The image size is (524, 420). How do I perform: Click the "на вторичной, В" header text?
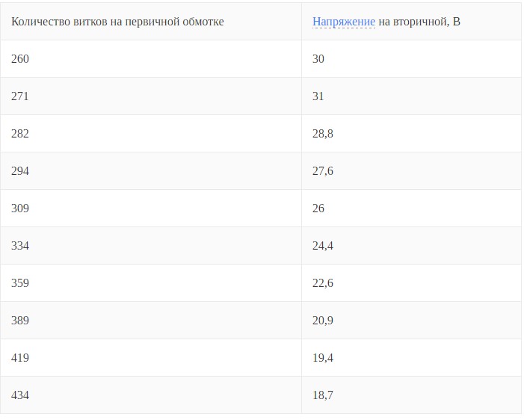point(419,22)
